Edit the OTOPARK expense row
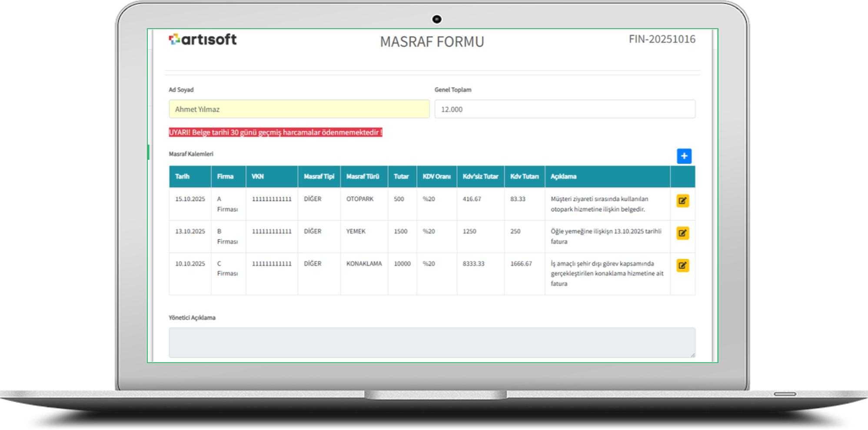 click(682, 201)
